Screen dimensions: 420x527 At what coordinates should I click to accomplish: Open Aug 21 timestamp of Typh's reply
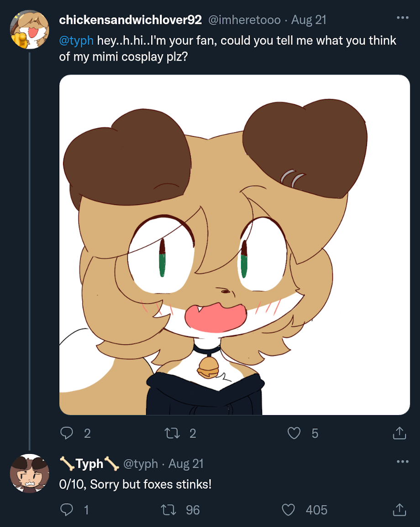tap(186, 464)
